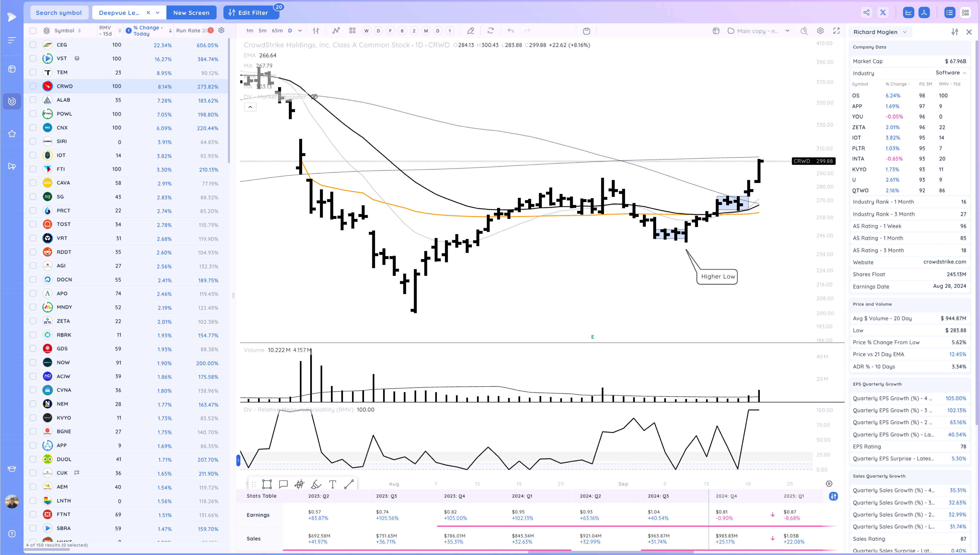Expand the timeframe dropdown next to D
Screen dimensions: 980x555
pos(300,31)
